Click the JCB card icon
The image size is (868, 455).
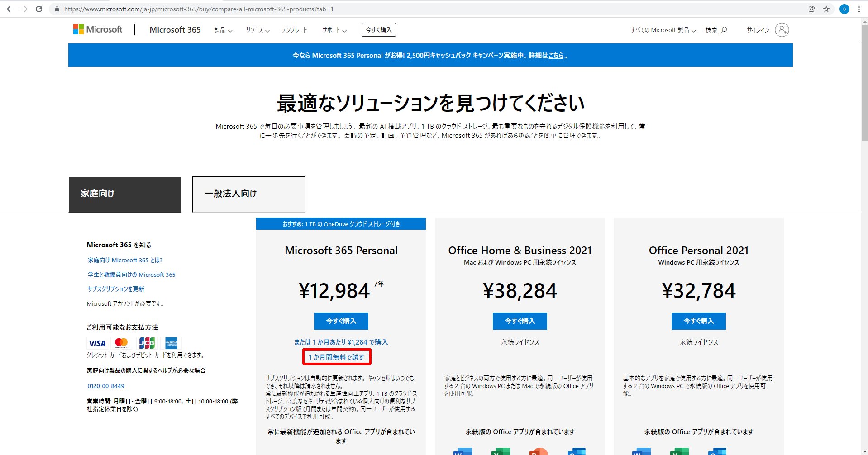147,343
